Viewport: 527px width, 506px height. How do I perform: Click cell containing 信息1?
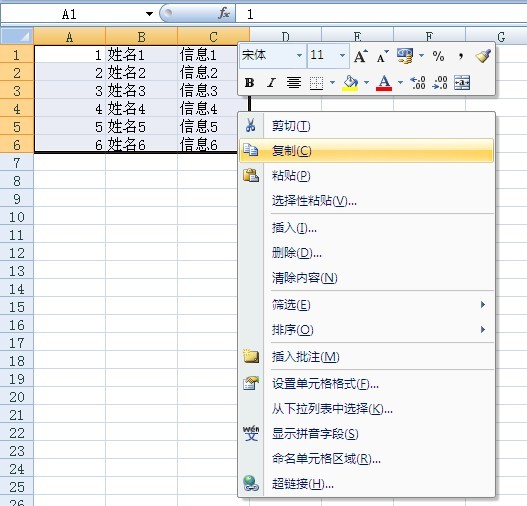click(207, 54)
